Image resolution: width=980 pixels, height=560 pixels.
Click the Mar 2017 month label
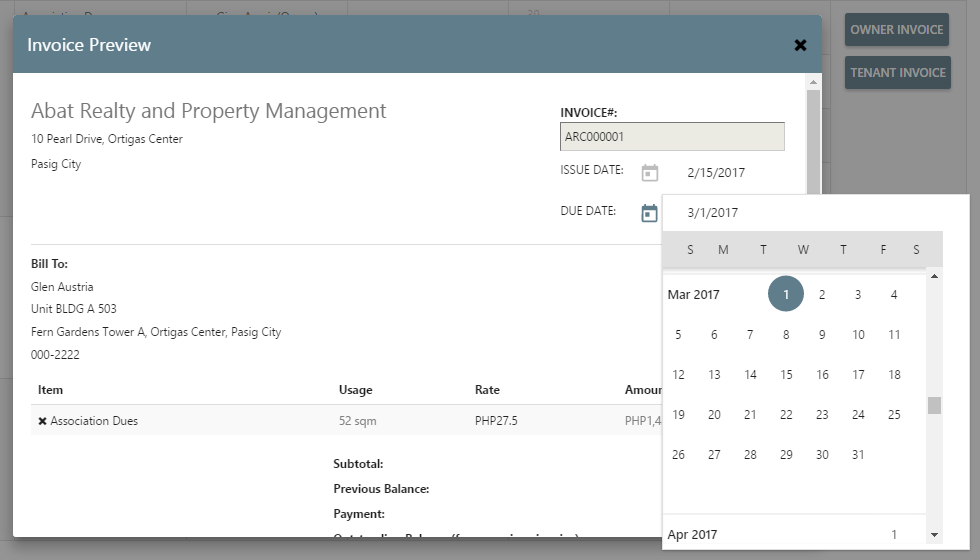pos(693,294)
